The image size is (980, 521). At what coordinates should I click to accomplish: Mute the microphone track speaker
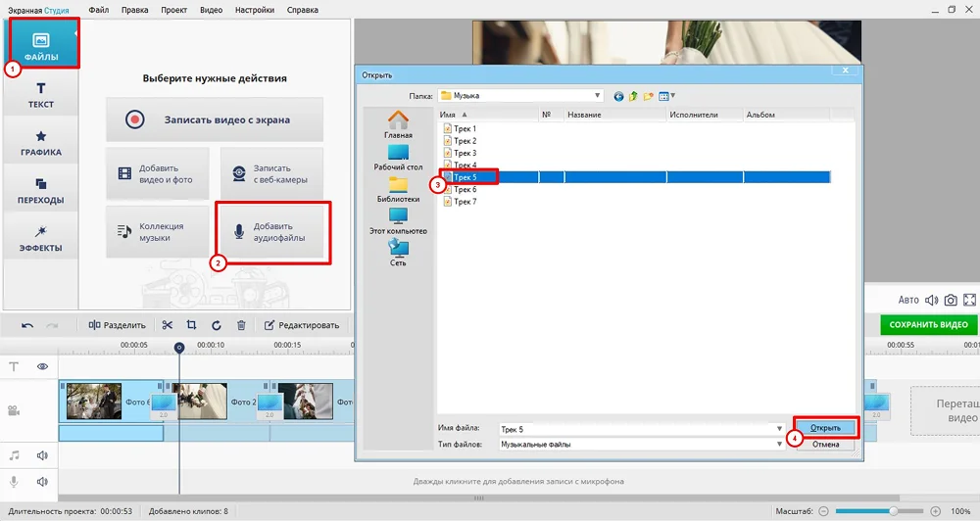point(43,482)
